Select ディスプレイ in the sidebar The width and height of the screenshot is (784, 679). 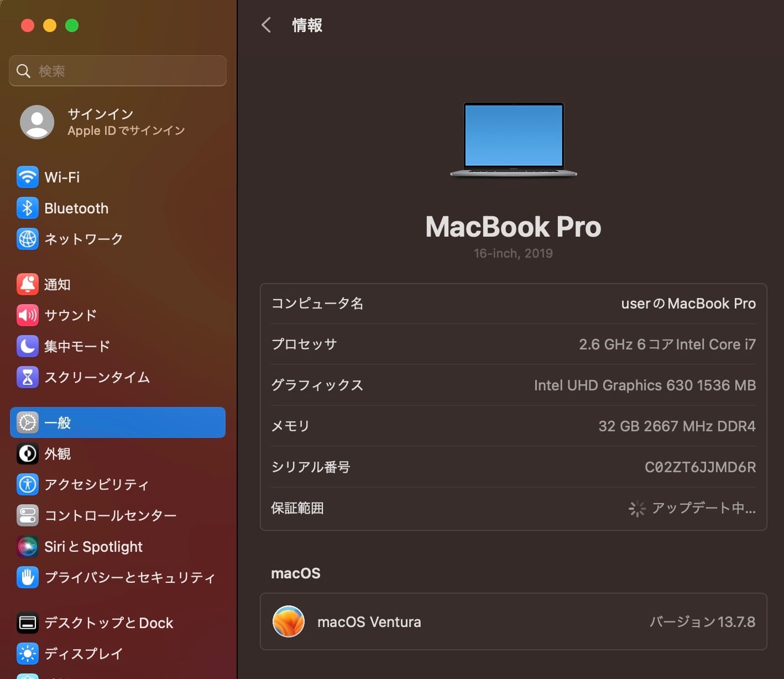pyautogui.click(x=118, y=654)
